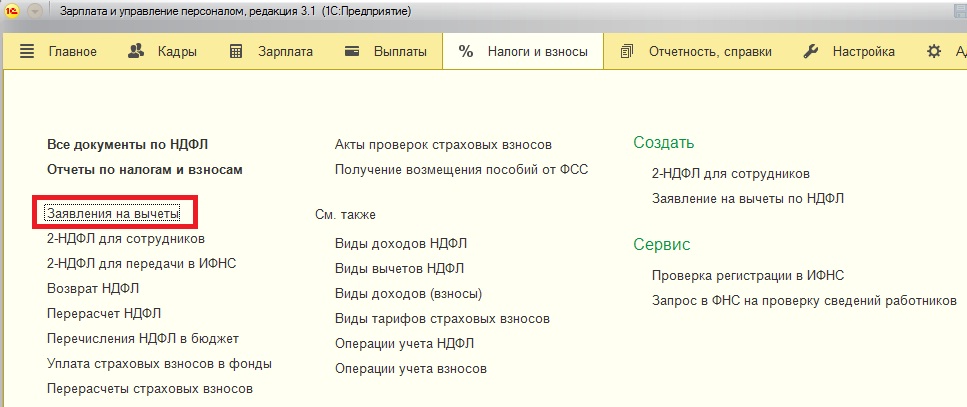Select Виды вычетов НДФЛ reference
This screenshot has width=967, height=407.
tap(399, 268)
